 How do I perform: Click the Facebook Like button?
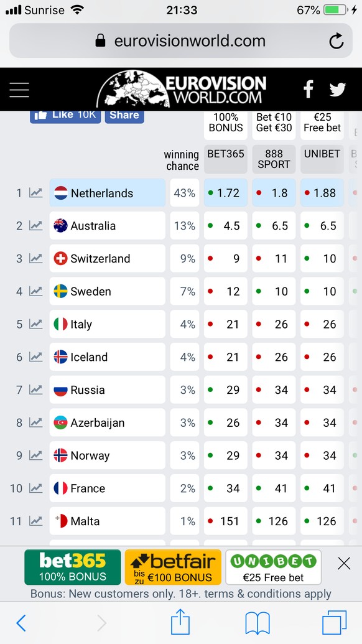[x=65, y=115]
